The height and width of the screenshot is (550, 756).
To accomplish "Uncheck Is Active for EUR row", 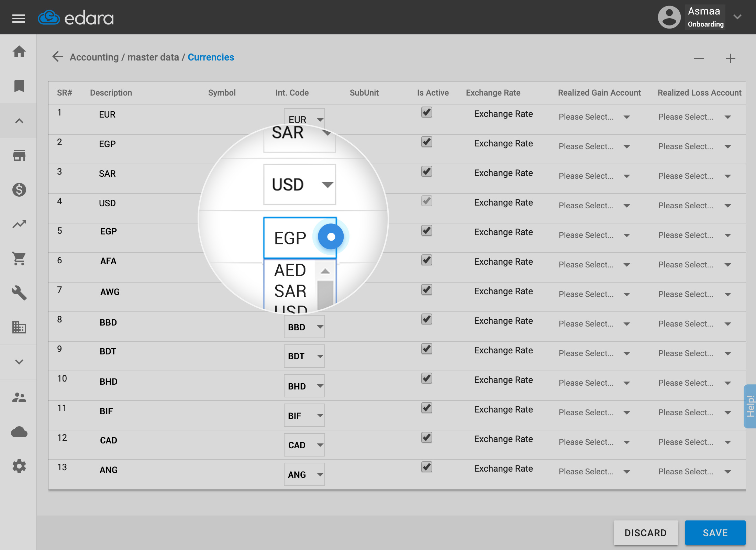I will (x=426, y=112).
